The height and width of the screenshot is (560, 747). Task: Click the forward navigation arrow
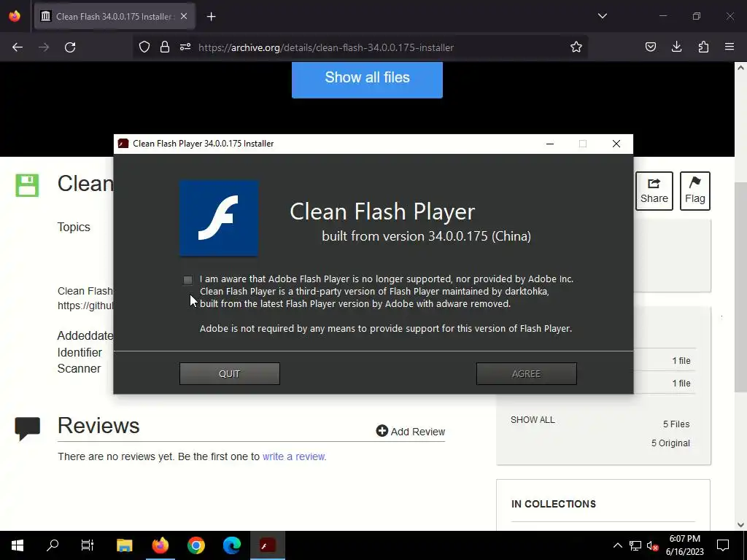click(x=44, y=47)
